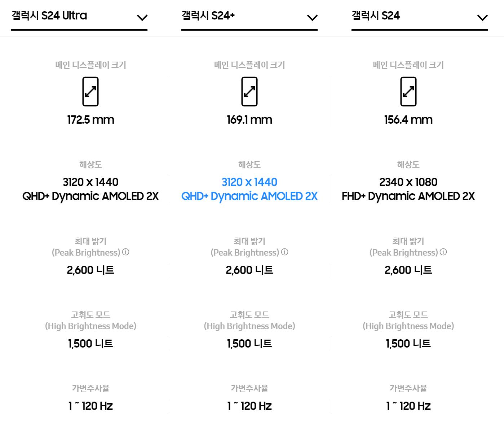The image size is (504, 433).
Task: Click the 해상도 label in the S24 Ultra column
Action: 90,165
